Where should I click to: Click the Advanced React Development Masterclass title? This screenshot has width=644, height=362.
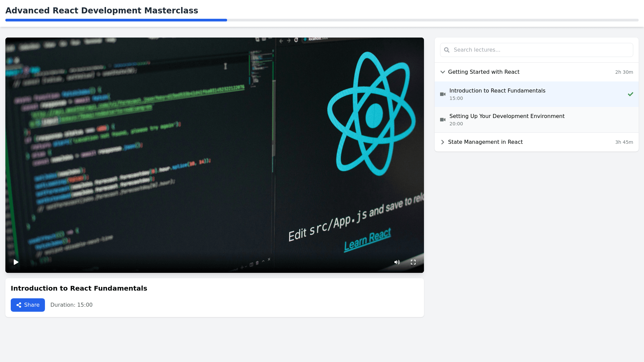point(102,11)
